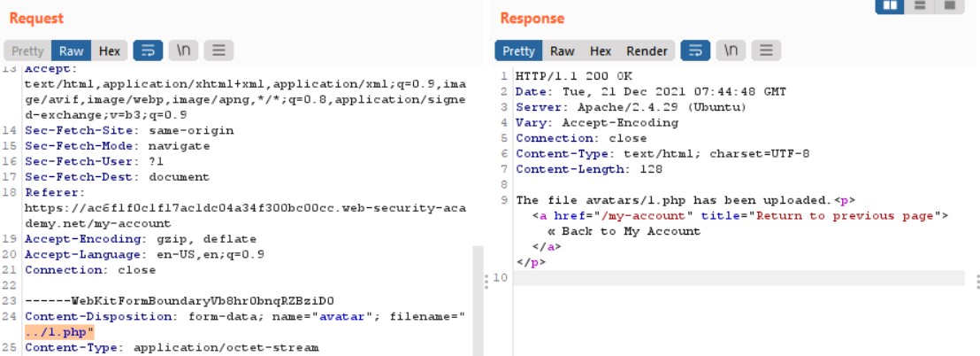
Task: Open the Request panel hamburger menu
Action: point(218,50)
